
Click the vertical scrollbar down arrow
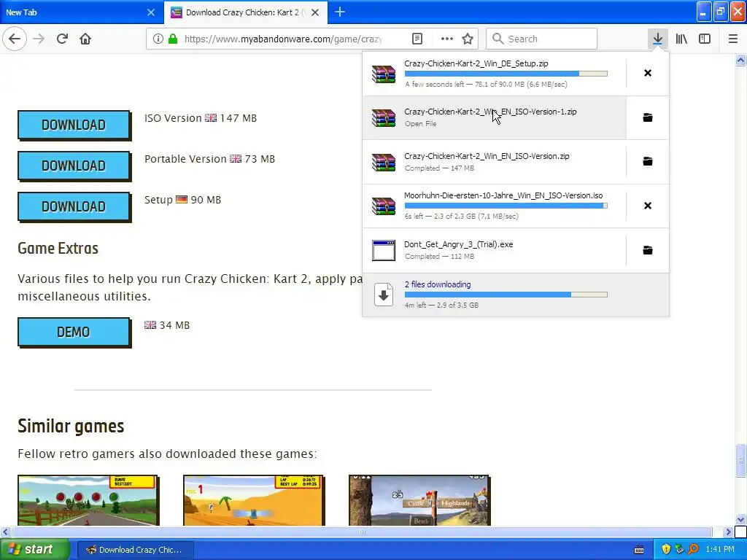[740, 519]
